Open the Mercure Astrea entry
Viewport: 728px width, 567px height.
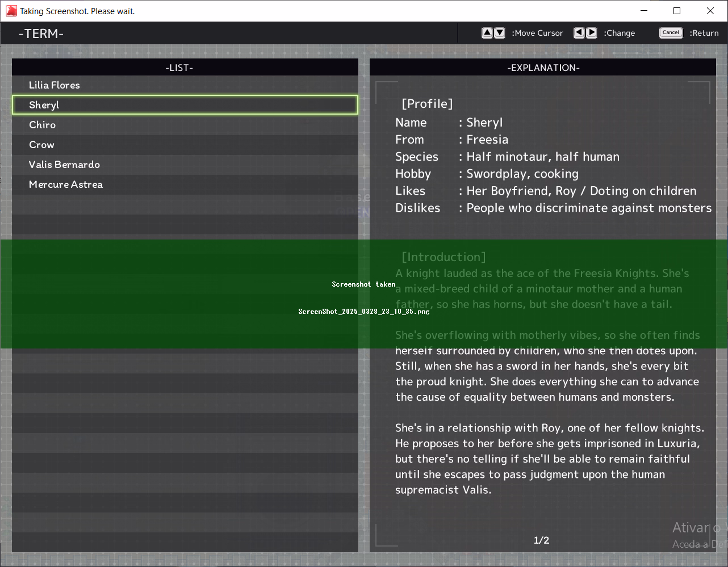point(66,184)
